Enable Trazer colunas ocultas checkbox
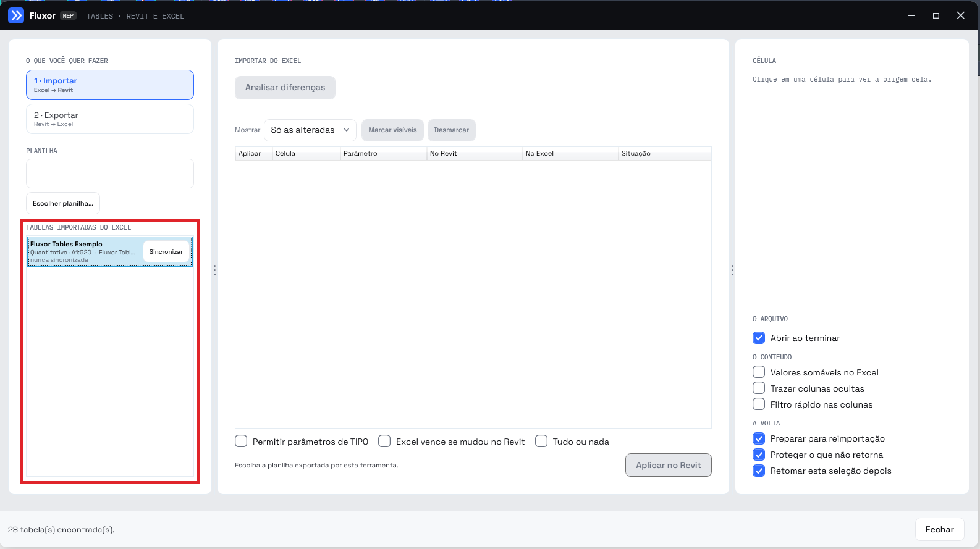This screenshot has width=980, height=549. click(759, 388)
